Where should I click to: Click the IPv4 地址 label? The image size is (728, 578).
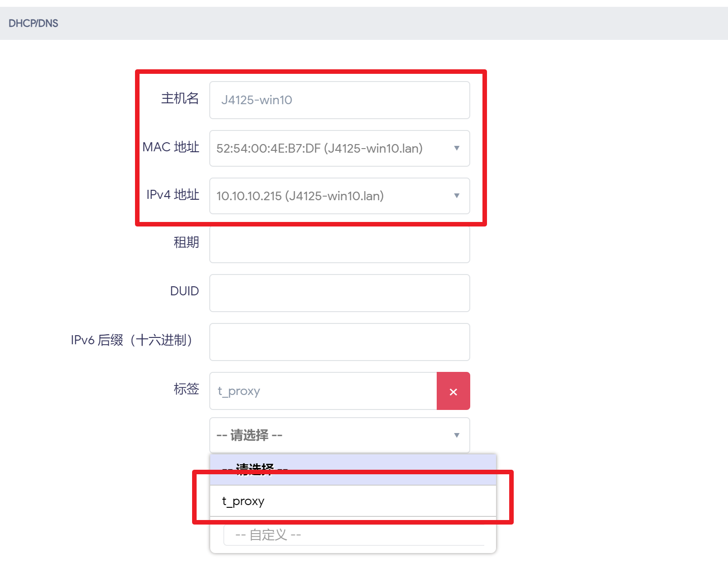(173, 194)
